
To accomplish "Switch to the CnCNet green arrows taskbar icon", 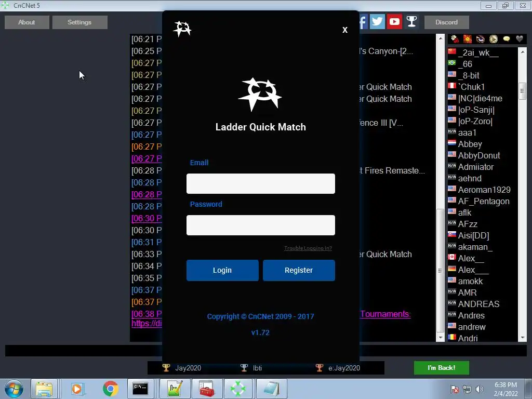I will [x=238, y=389].
